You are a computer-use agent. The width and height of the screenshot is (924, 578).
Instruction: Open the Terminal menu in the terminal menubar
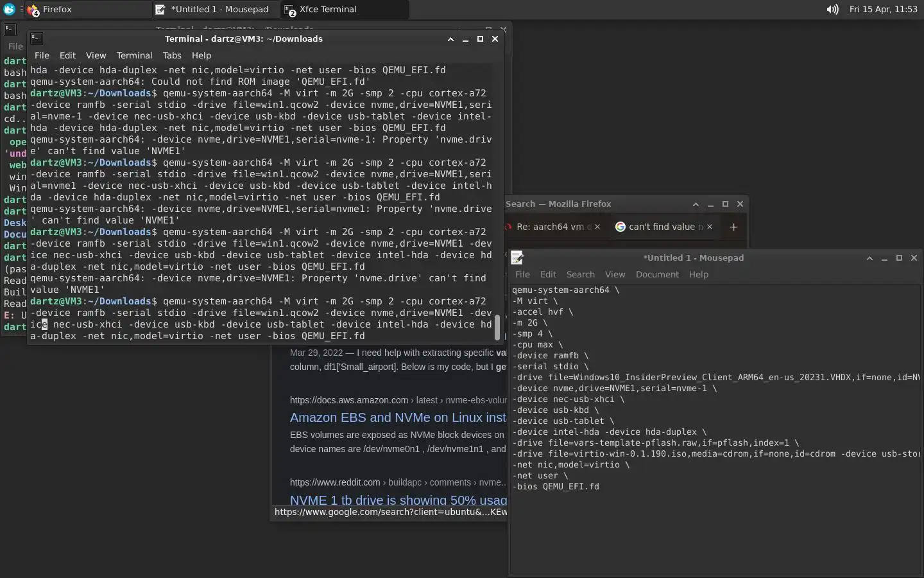[134, 55]
